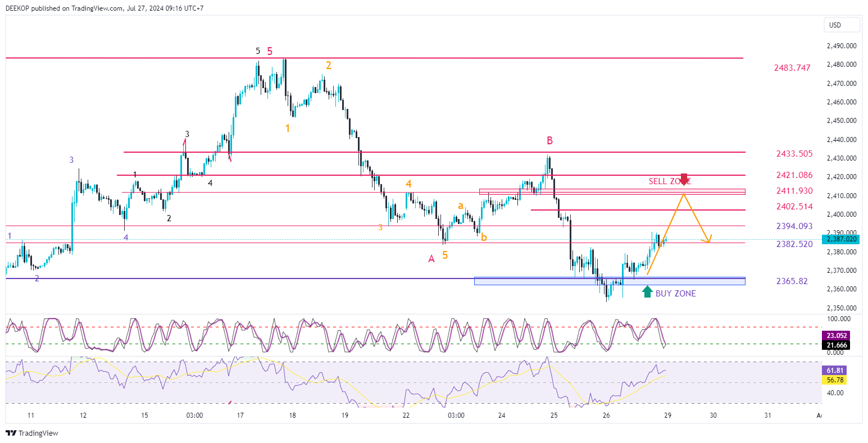
Task: Click the orange lowercase b wave label
Action: tap(484, 238)
